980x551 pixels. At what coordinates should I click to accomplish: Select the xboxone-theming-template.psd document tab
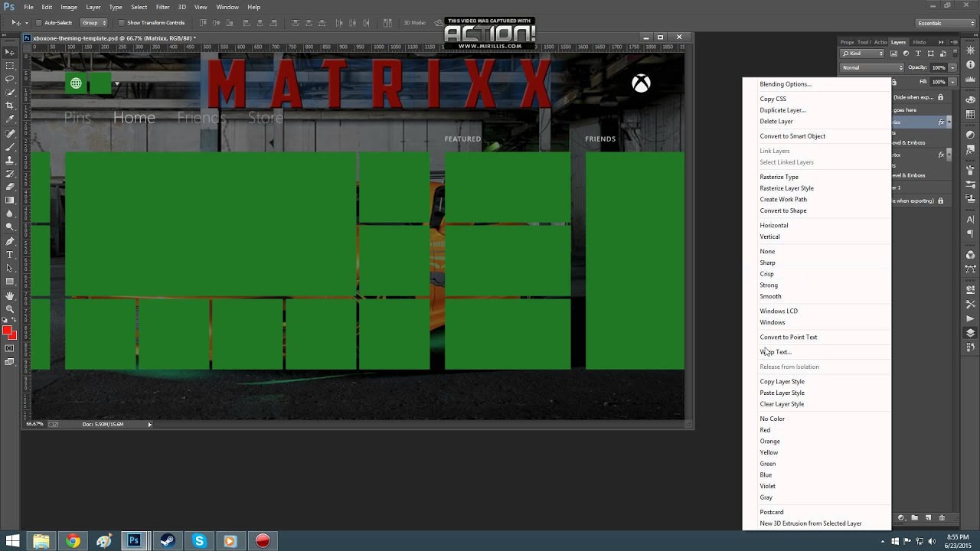coord(114,37)
